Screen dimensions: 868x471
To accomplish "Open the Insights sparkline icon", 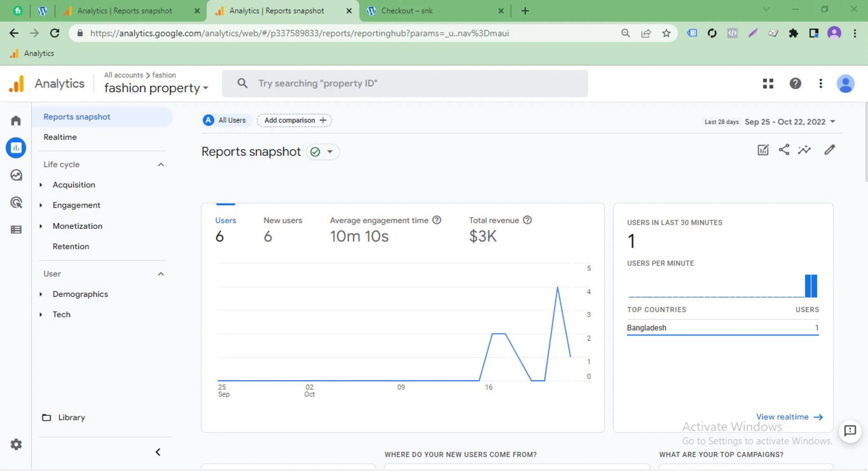I will pos(804,150).
